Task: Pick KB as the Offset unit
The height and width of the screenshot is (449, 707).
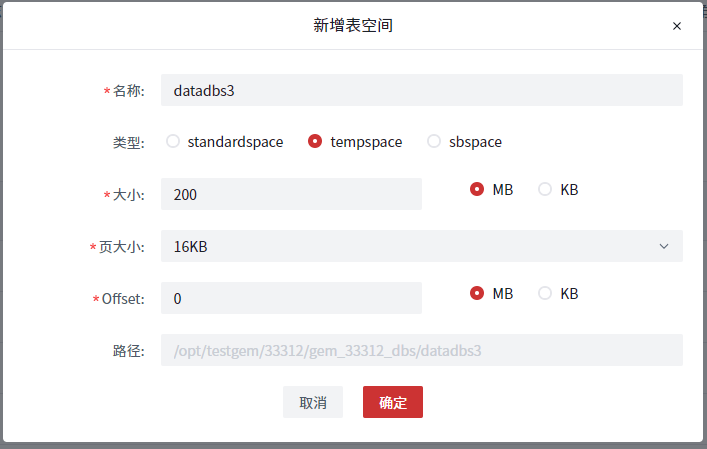Action: (545, 293)
